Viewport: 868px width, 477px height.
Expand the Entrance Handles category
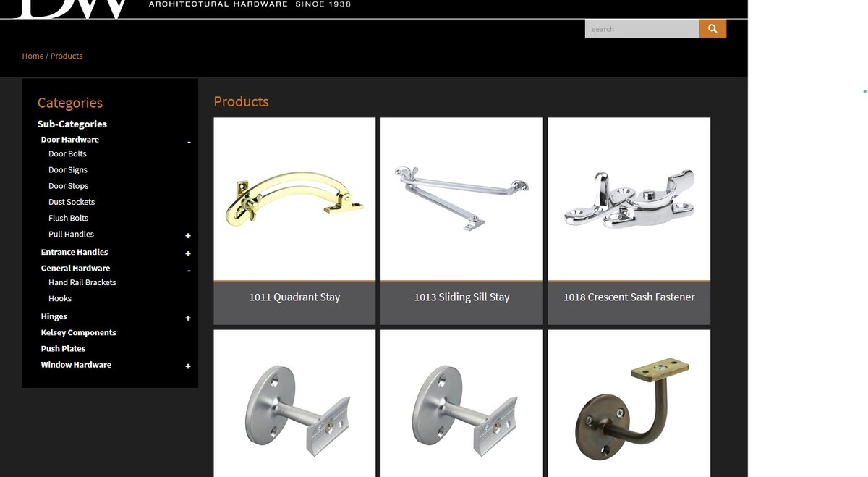click(x=188, y=254)
